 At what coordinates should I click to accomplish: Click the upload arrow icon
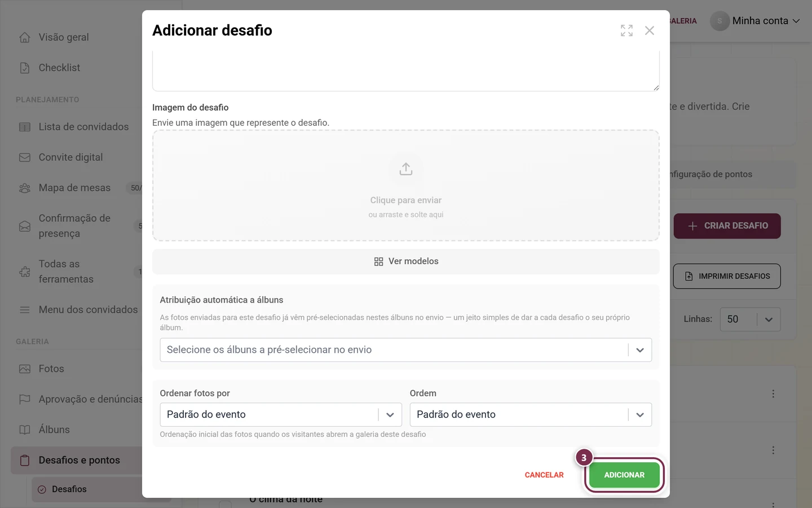[406, 169]
